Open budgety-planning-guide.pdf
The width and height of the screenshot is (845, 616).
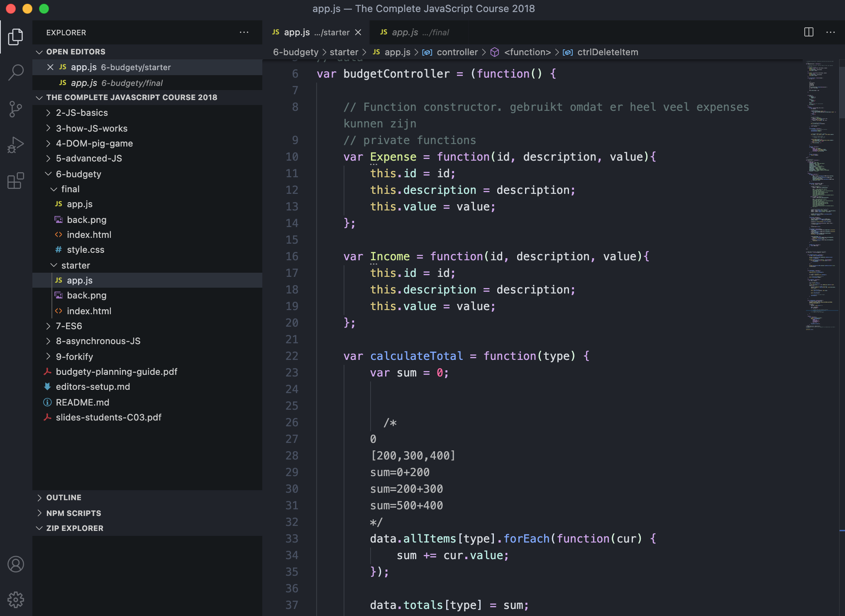[117, 372]
